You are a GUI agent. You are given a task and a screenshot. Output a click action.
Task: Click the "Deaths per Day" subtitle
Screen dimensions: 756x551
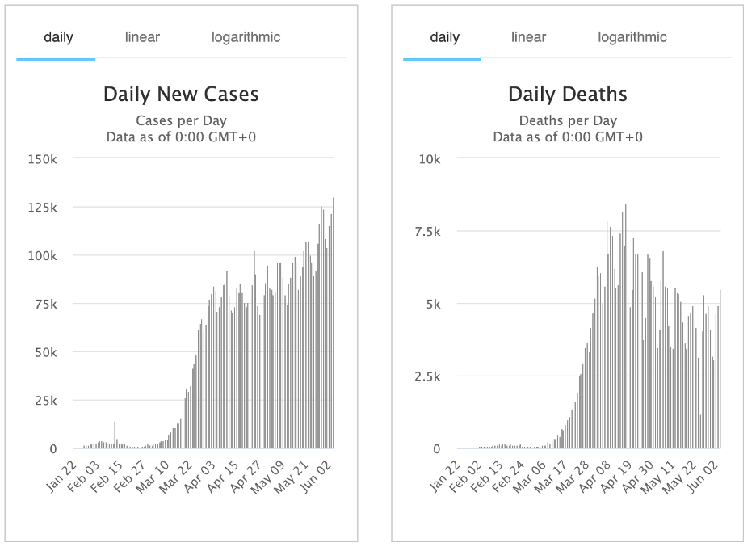tap(567, 120)
